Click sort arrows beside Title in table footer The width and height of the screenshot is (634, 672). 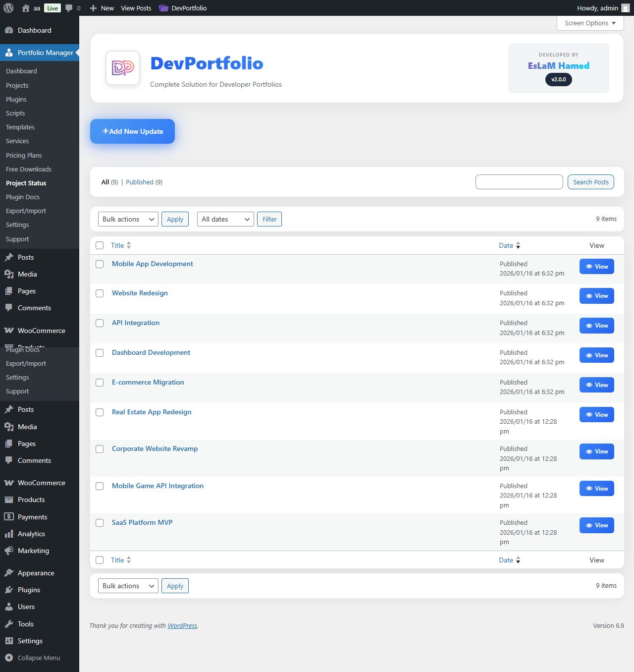coord(129,560)
